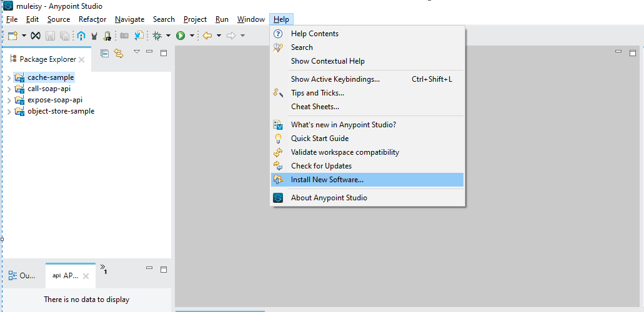
Task: Toggle Link with Editor in Package Explorer
Action: coord(119,53)
